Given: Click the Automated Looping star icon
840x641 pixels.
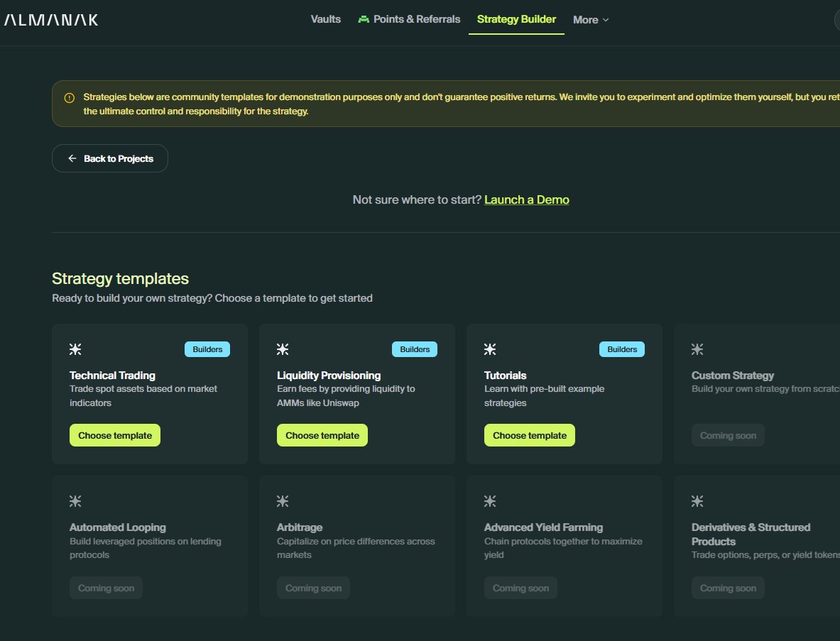Looking at the screenshot, I should click(75, 501).
